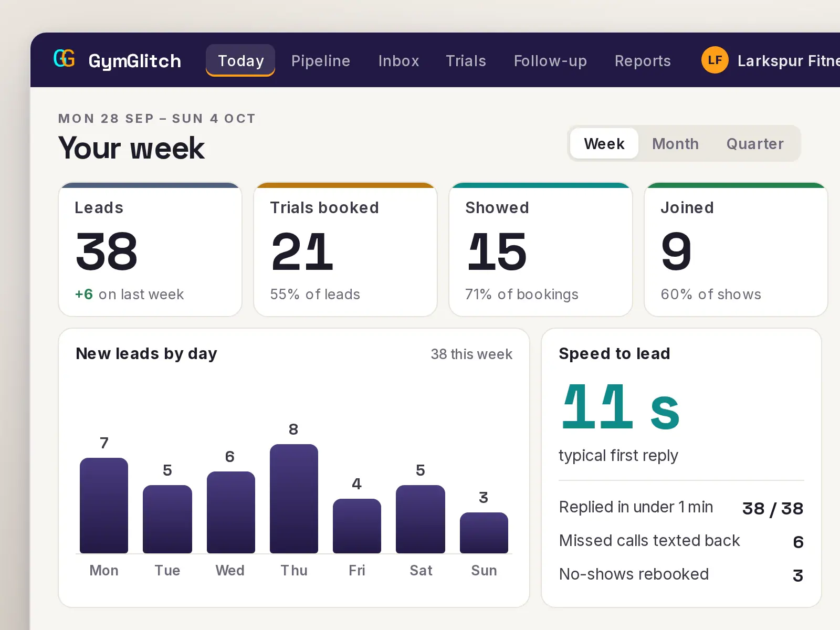Click the GymGlitch brand name
Screen dimensions: 840x630
[134, 61]
